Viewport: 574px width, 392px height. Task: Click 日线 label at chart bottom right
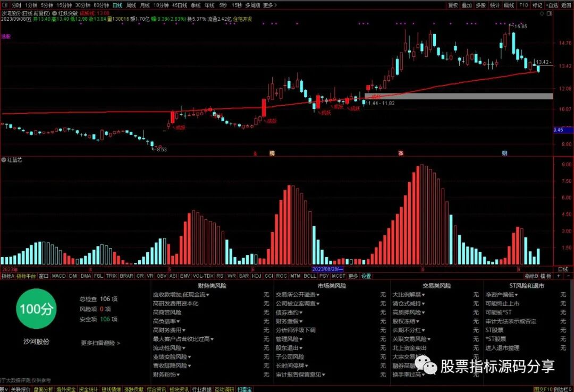point(563,269)
